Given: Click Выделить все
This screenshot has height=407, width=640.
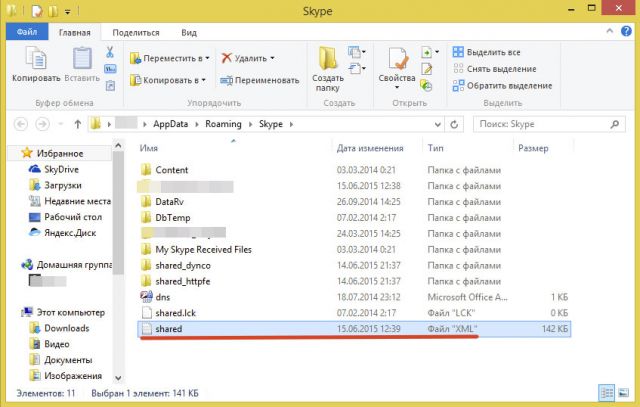Looking at the screenshot, I should point(486,52).
